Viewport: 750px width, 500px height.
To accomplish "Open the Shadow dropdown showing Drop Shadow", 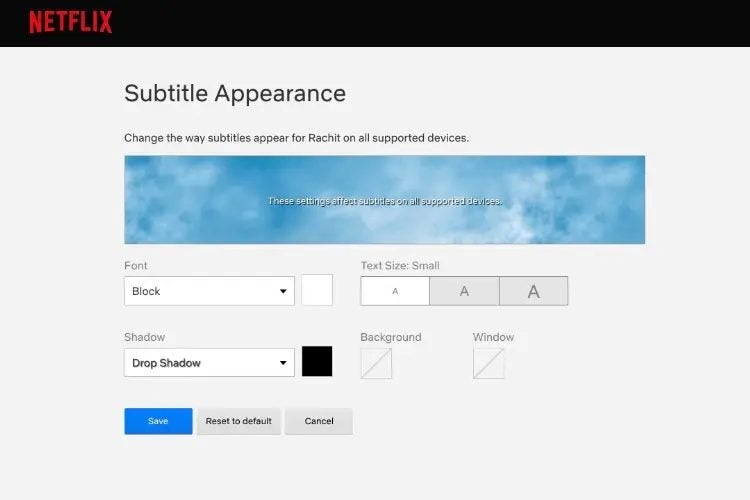I will click(x=210, y=363).
